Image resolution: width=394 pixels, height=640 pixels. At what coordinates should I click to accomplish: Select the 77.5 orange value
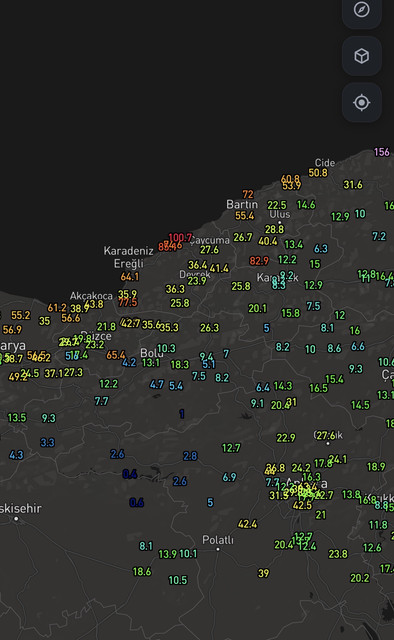click(x=128, y=302)
